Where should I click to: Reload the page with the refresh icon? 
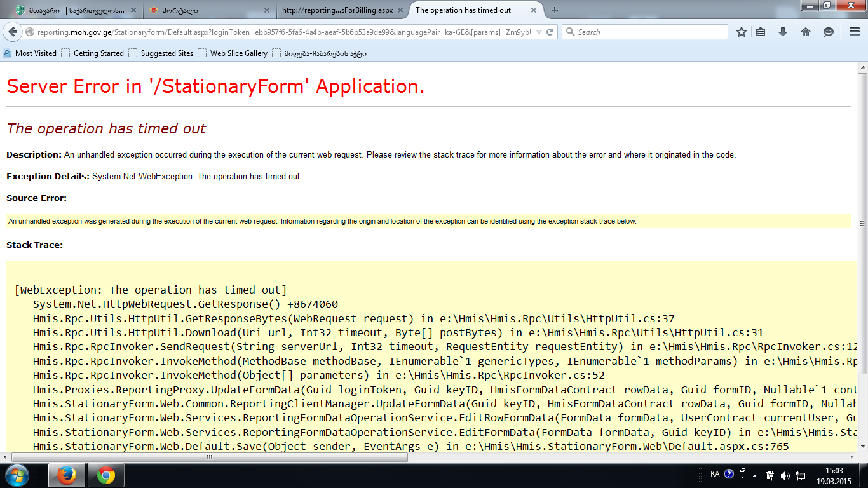(550, 32)
